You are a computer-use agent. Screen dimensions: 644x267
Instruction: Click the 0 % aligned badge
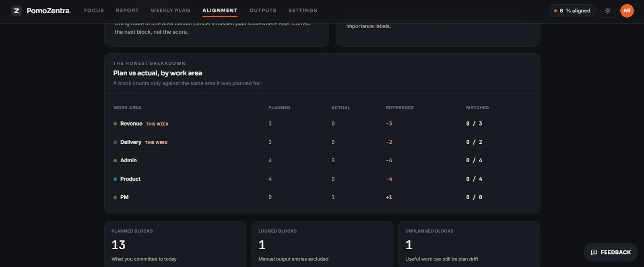pyautogui.click(x=572, y=11)
